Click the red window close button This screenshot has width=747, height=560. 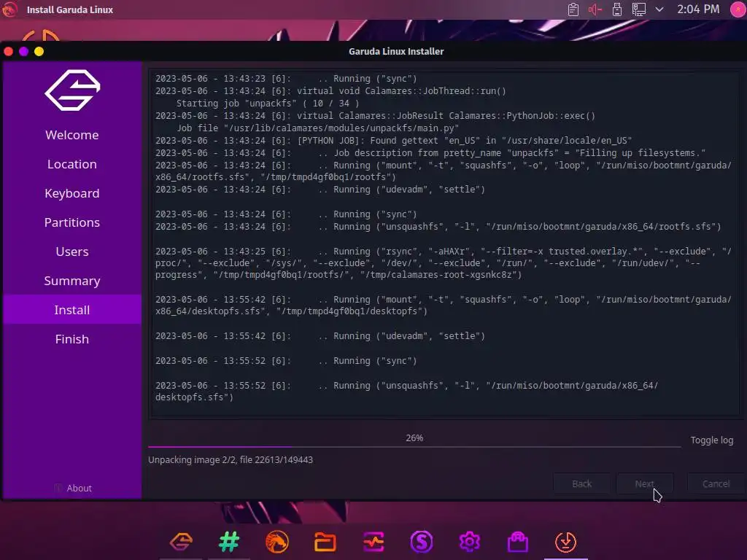coord(8,52)
